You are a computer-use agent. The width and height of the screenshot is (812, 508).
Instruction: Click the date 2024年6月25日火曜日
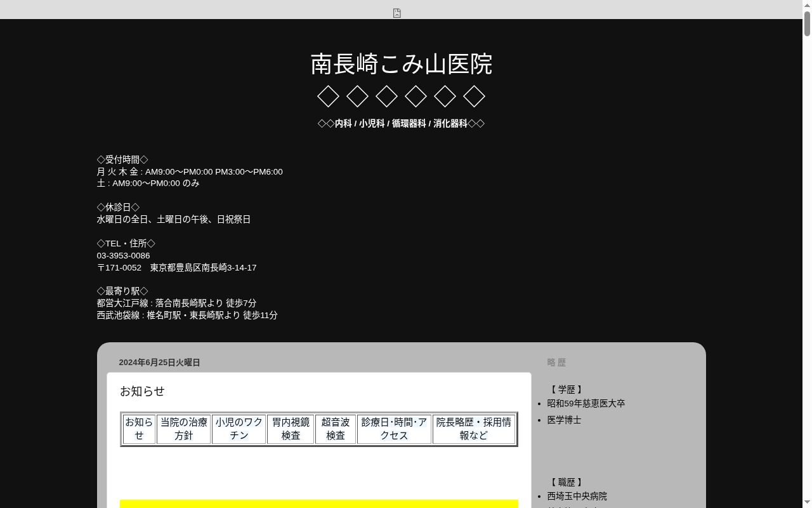pyautogui.click(x=159, y=363)
